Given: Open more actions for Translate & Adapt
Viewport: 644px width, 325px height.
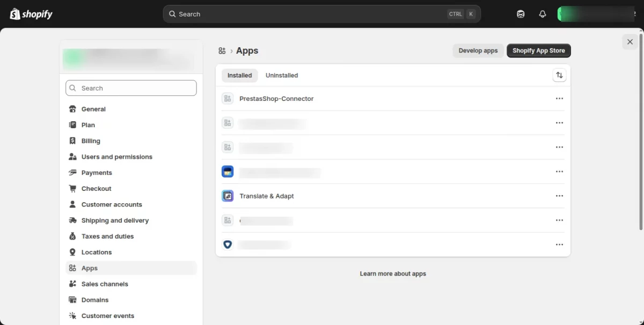Looking at the screenshot, I should (559, 196).
